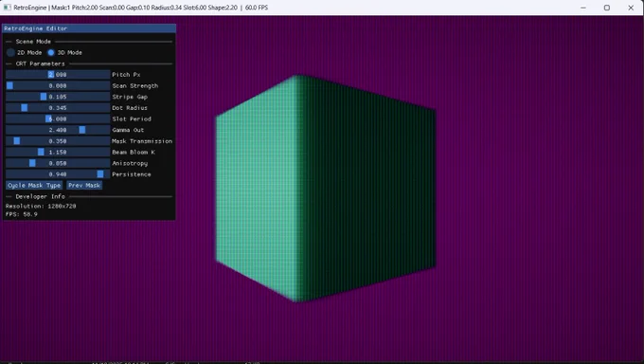Screen dimensions: 644x364
Task: Click the Prev Mask button
Action: [x=84, y=186]
